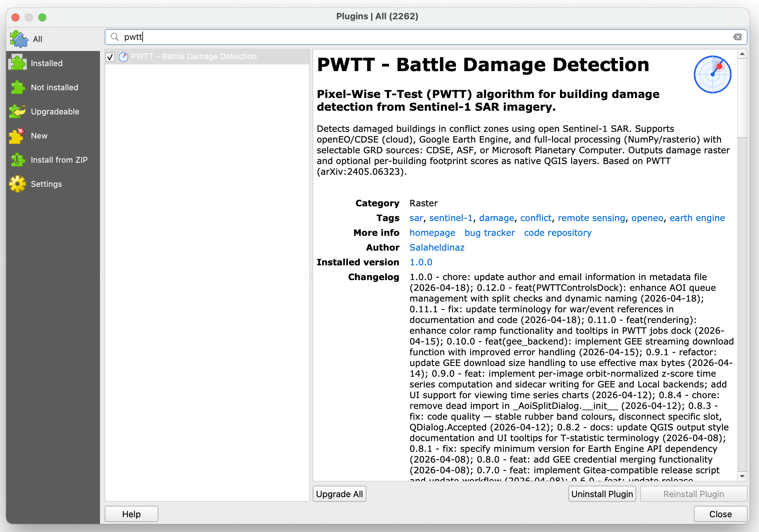
Task: Click the details scrollbar up arrow
Action: click(742, 54)
